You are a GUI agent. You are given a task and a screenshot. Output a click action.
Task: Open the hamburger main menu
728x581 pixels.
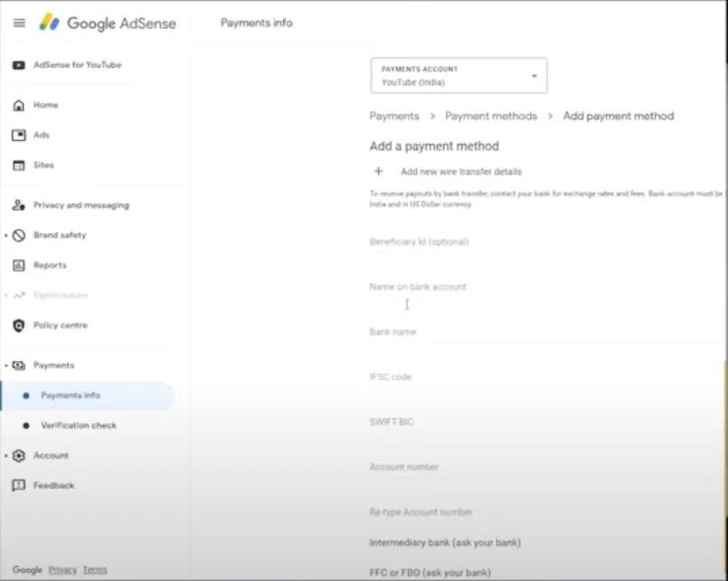click(19, 24)
